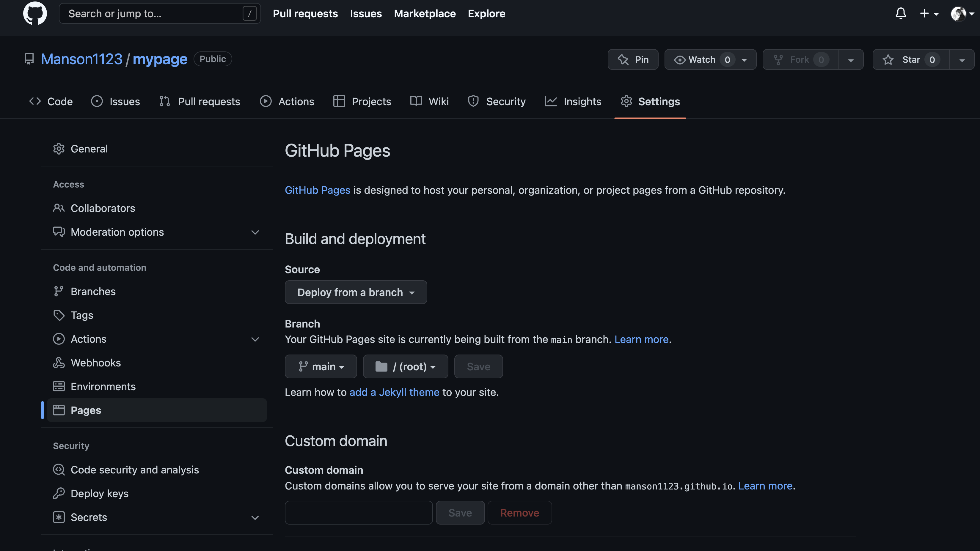Click the GitHub Octocat logo
This screenshot has width=980, height=551.
(x=35, y=13)
